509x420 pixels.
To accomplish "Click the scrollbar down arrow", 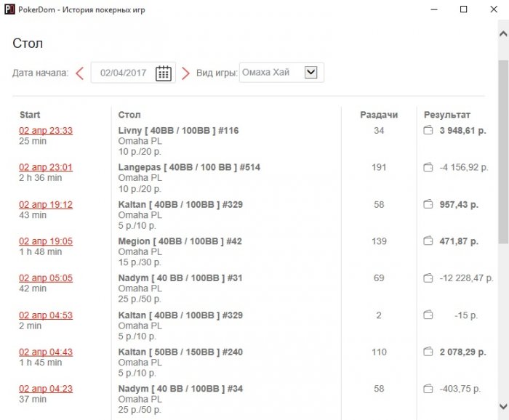I will 502,405.
